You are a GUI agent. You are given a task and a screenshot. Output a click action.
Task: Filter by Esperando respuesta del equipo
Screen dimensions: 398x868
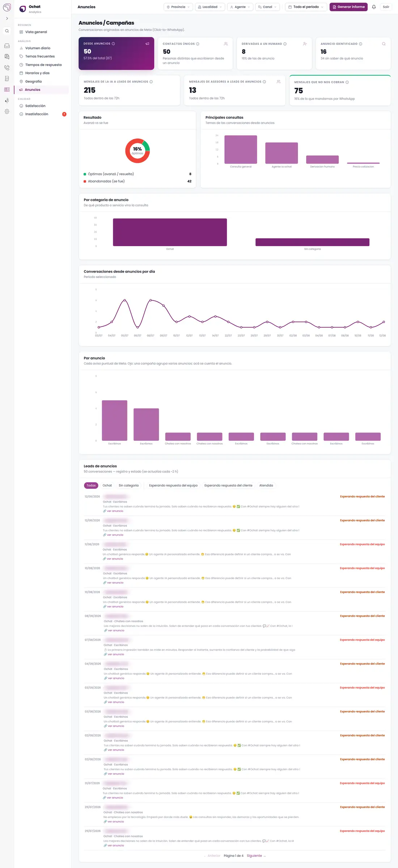pyautogui.click(x=173, y=485)
